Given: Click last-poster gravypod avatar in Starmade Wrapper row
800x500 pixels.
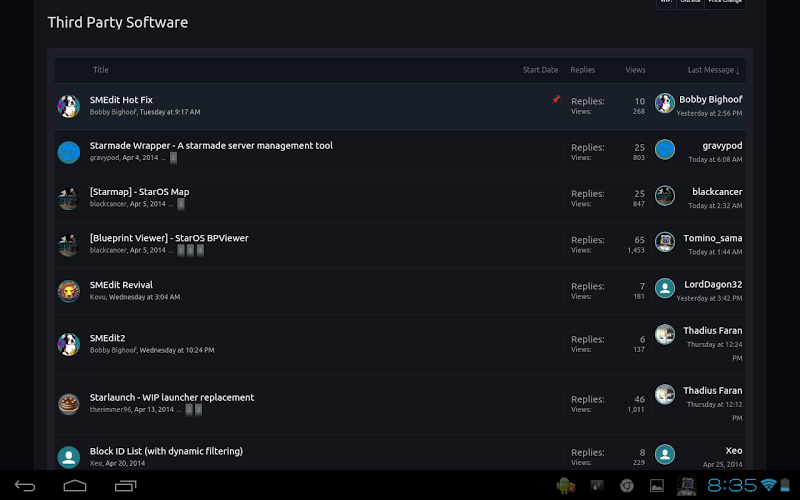Looking at the screenshot, I should [x=665, y=149].
